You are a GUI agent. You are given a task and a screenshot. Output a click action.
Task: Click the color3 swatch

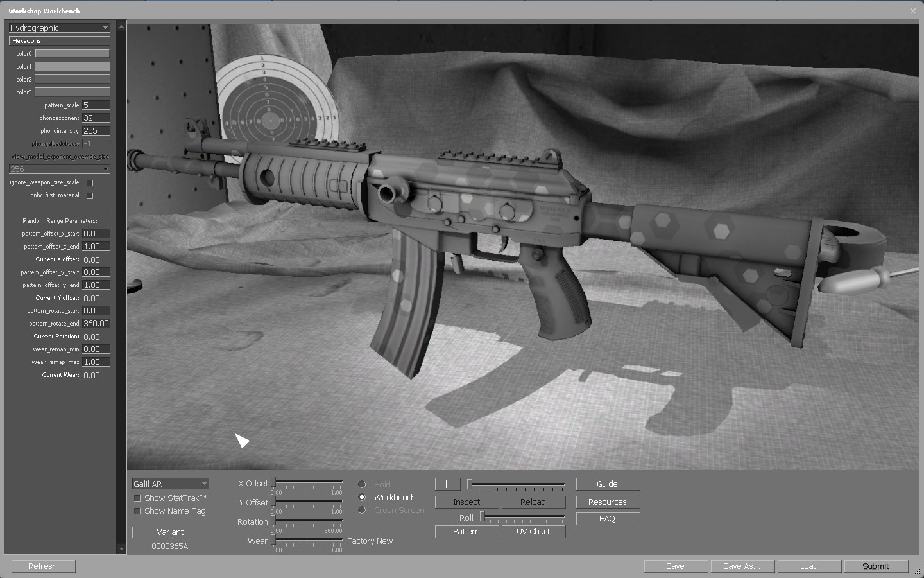pos(72,92)
